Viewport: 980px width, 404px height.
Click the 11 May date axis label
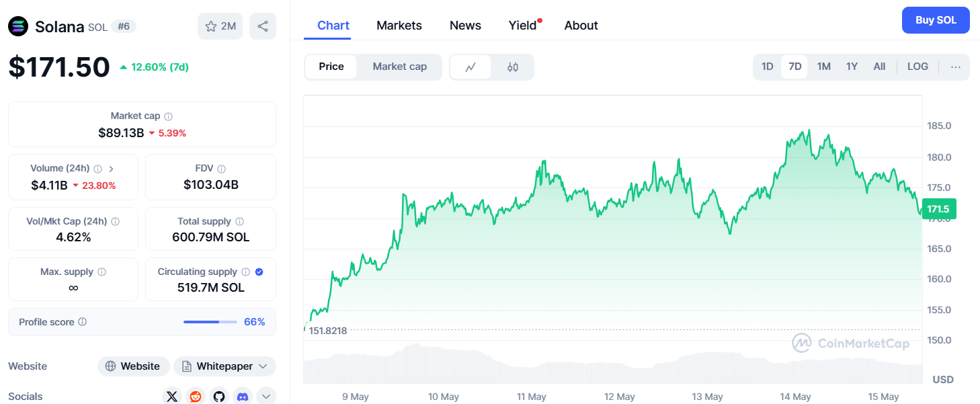click(x=532, y=397)
